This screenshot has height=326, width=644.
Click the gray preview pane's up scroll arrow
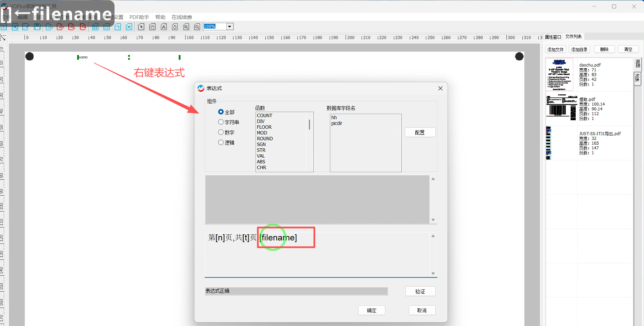pyautogui.click(x=433, y=179)
